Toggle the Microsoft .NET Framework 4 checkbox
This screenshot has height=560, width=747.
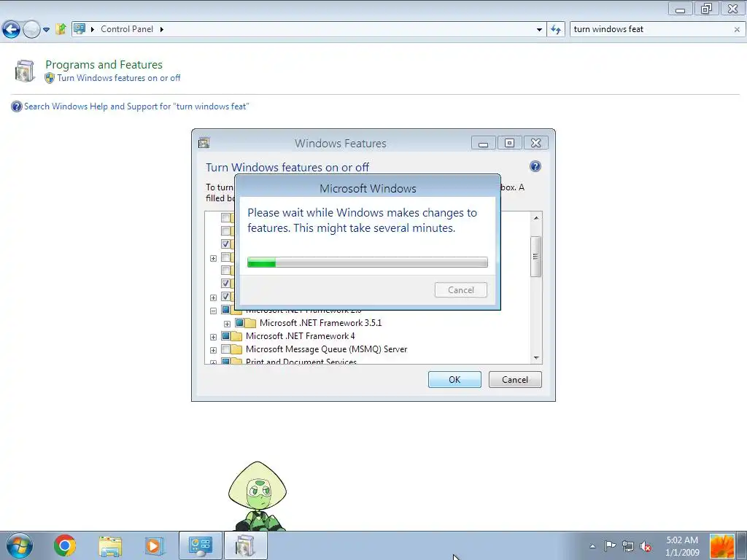(226, 336)
